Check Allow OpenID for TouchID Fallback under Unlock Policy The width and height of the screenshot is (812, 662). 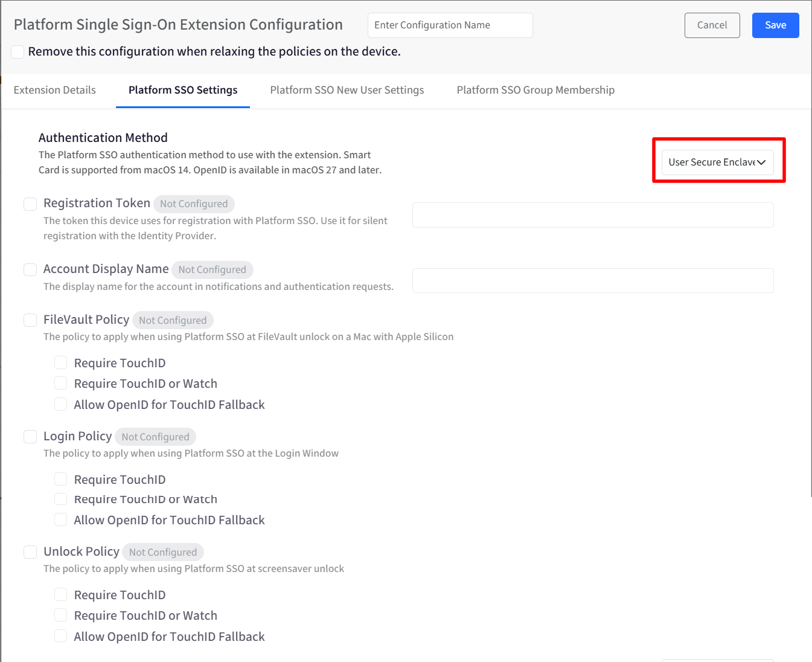coord(60,636)
